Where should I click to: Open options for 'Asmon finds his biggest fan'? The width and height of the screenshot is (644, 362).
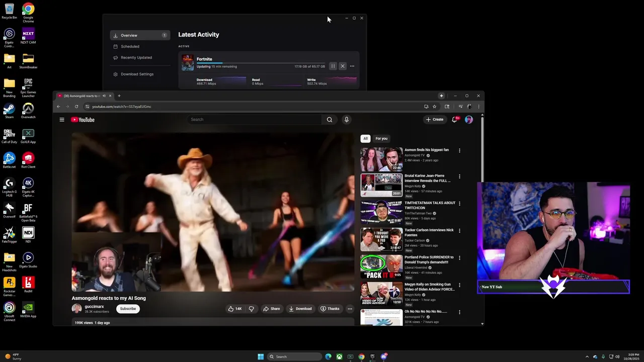[x=459, y=150]
